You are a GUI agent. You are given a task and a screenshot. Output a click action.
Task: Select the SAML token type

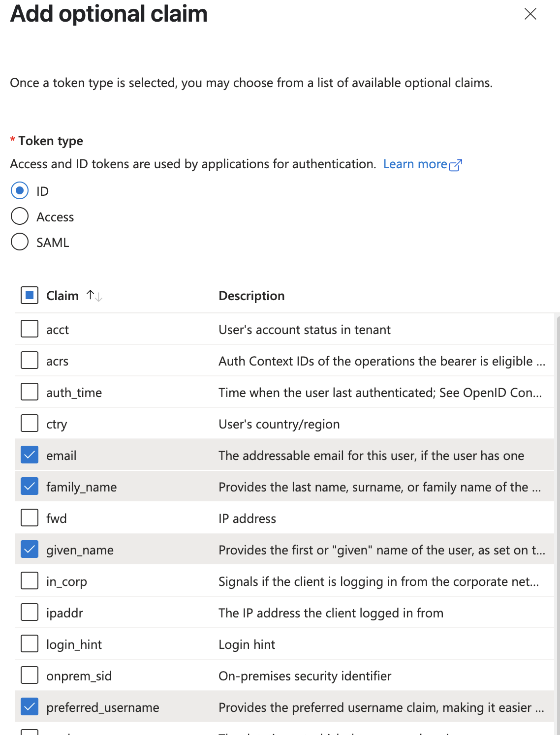tap(20, 242)
